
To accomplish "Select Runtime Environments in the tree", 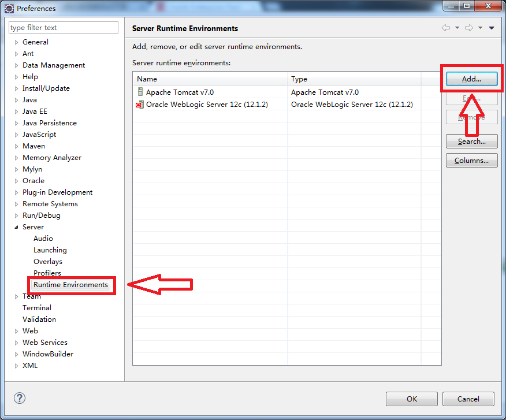I will pyautogui.click(x=70, y=285).
